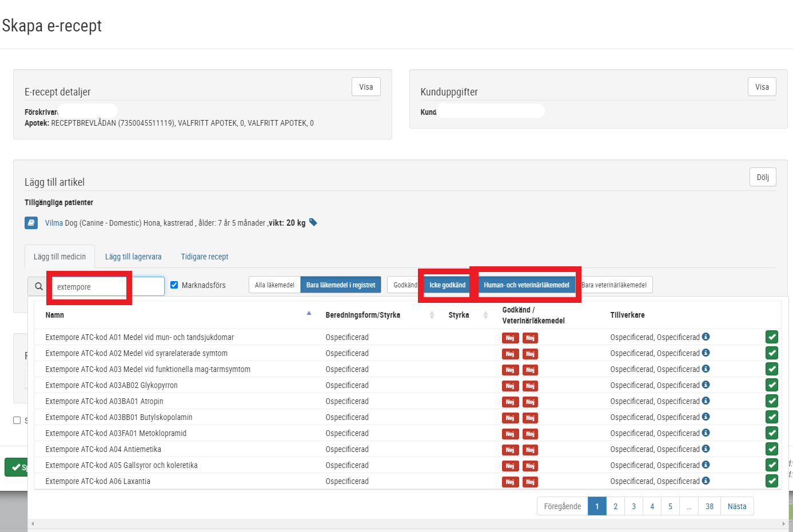Viewport: 793px width, 532px height.
Task: Click the tag icon after vikt 20 kg
Action: 313,222
